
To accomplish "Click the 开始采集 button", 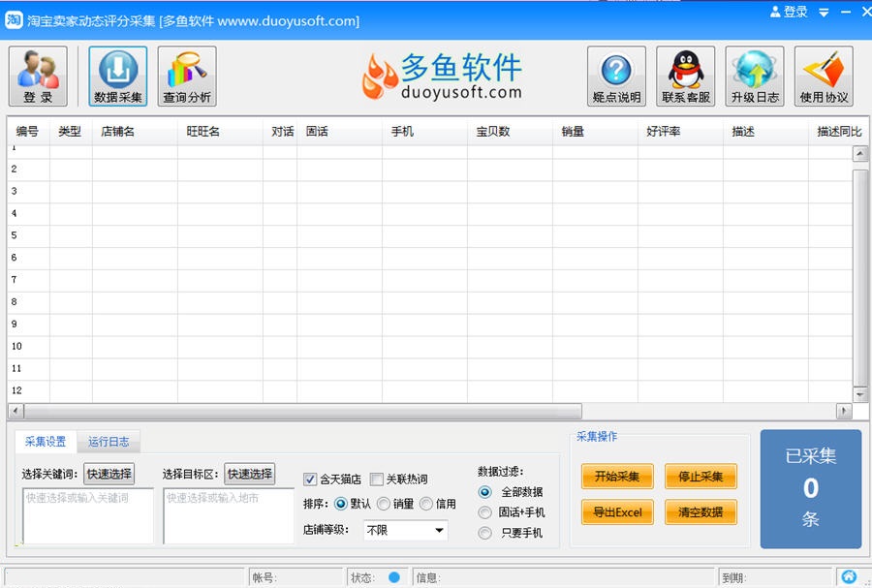I will coord(617,477).
